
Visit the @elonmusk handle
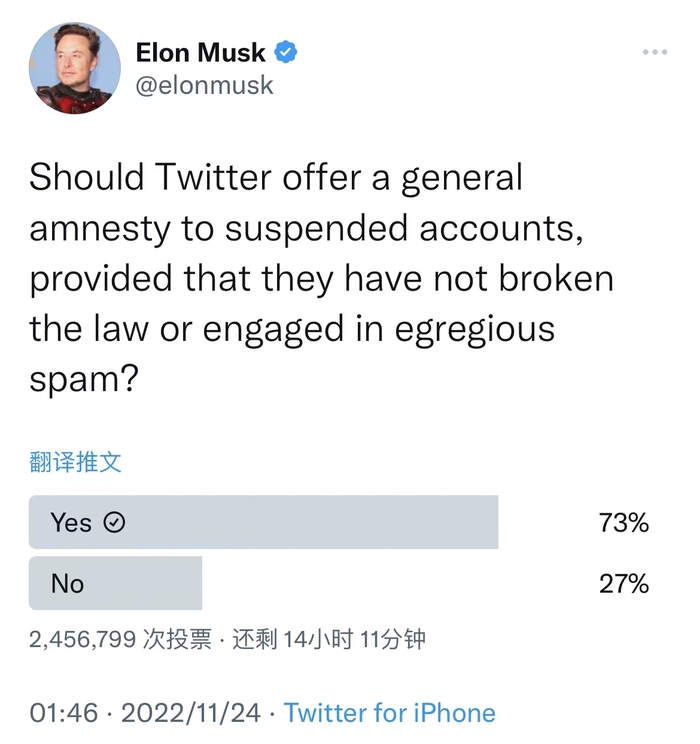tap(204, 86)
